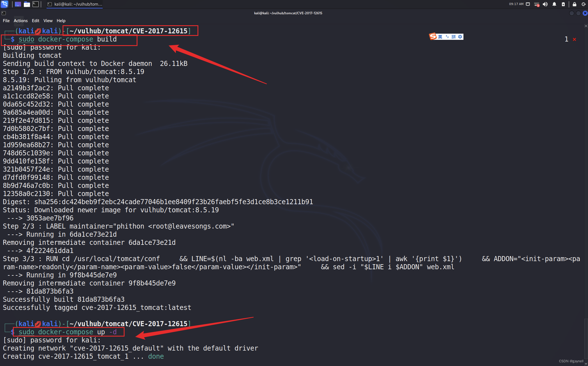Image resolution: width=588 pixels, height=366 pixels.
Task: Click the 'sudo docker-compose up -d' command text
Action: click(68, 332)
